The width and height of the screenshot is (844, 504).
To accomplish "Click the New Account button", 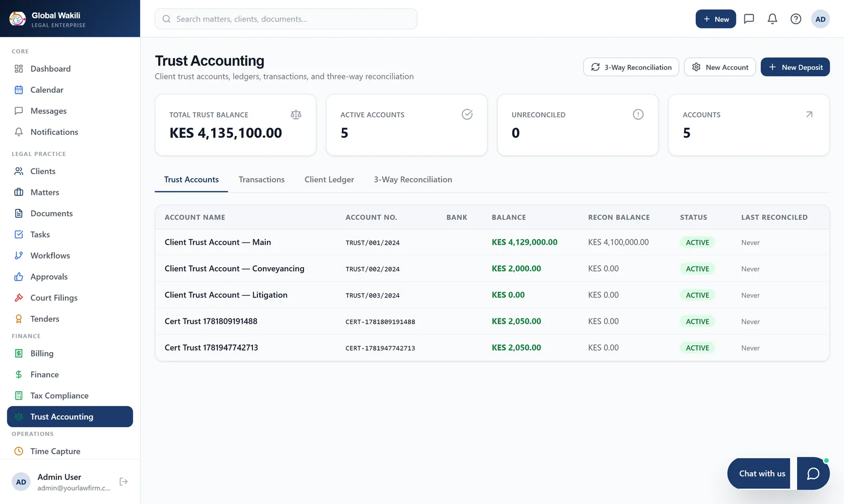I will tap(720, 67).
